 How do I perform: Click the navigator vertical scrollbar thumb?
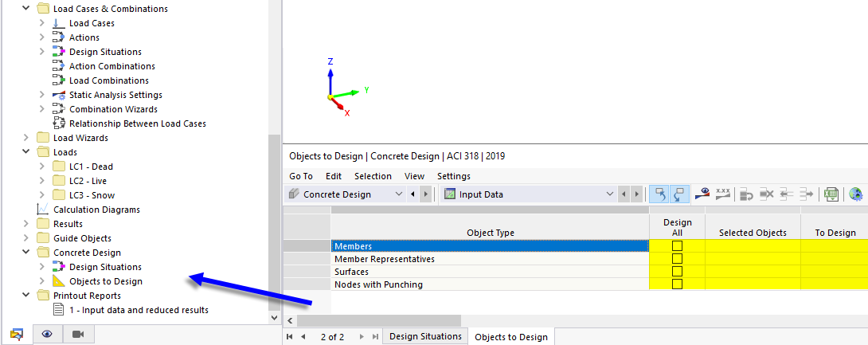(x=273, y=223)
